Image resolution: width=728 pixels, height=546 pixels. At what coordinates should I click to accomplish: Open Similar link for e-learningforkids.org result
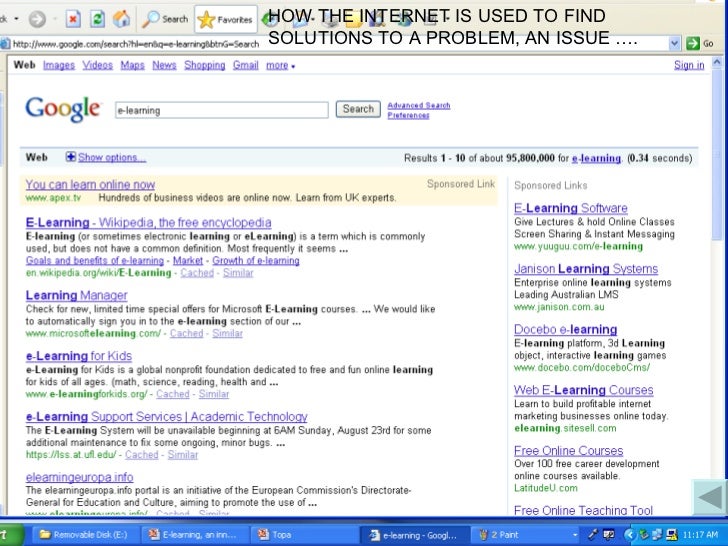pyautogui.click(x=214, y=394)
